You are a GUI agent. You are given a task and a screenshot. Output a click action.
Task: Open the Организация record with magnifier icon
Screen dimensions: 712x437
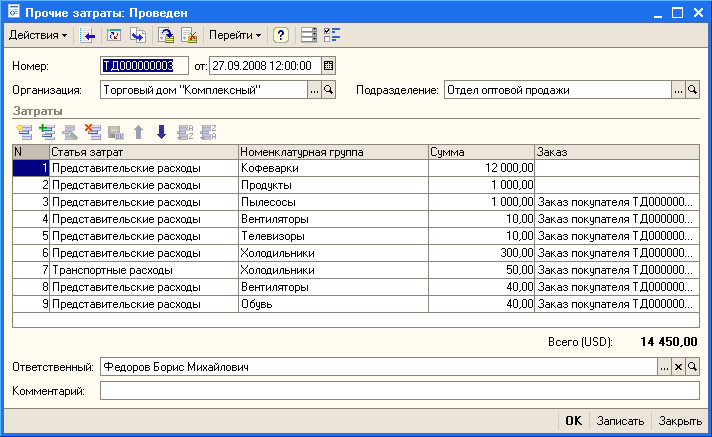[328, 90]
